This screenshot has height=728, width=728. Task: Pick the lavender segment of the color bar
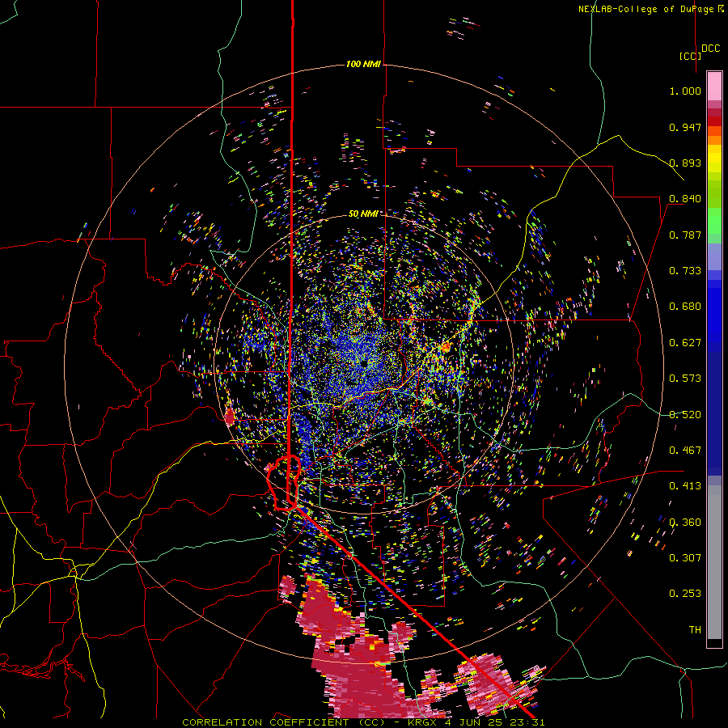click(x=714, y=256)
